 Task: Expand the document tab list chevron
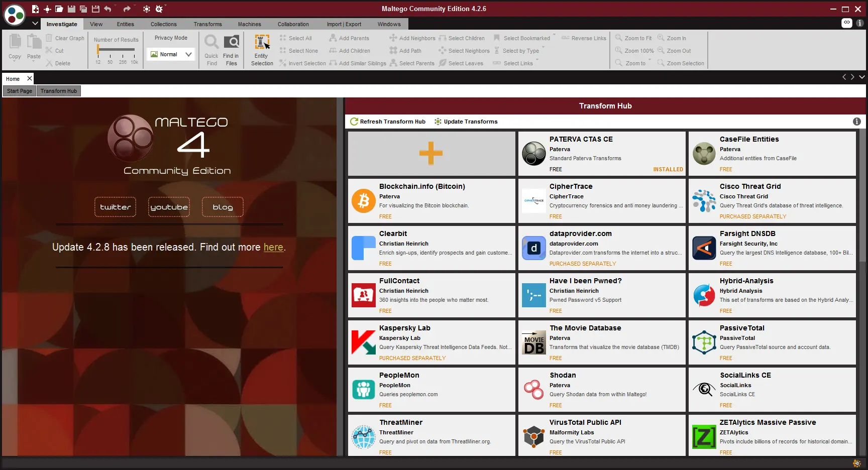862,77
